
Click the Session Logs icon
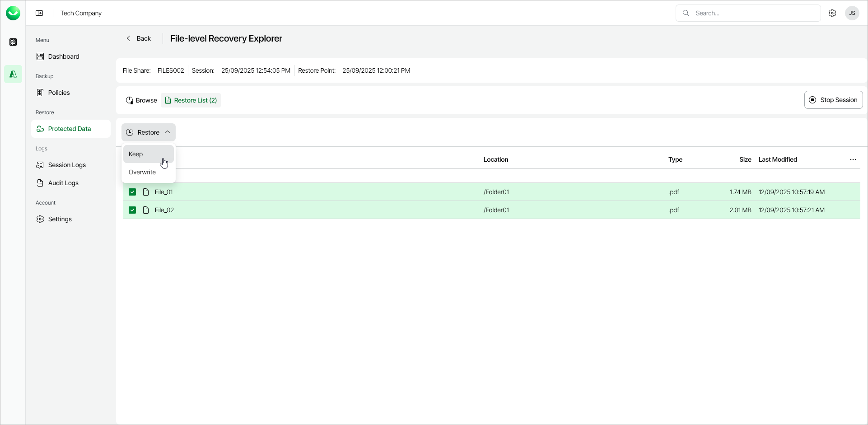point(40,165)
